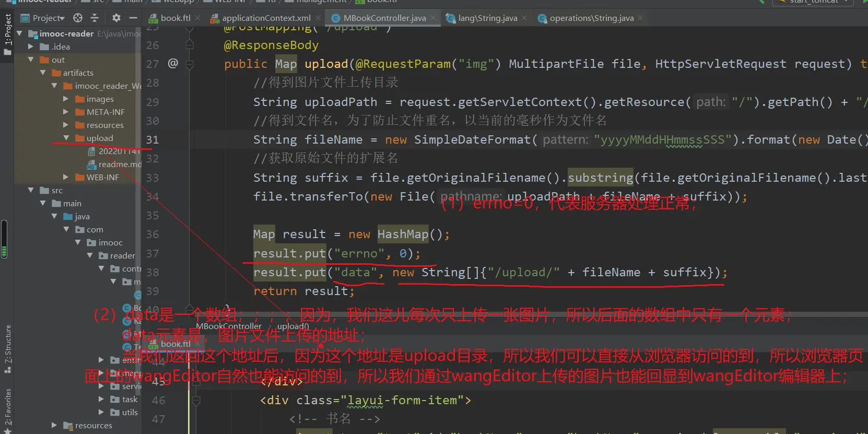Screen dimensions: 868x434
Task: Expand the .idea folder
Action: pos(31,46)
